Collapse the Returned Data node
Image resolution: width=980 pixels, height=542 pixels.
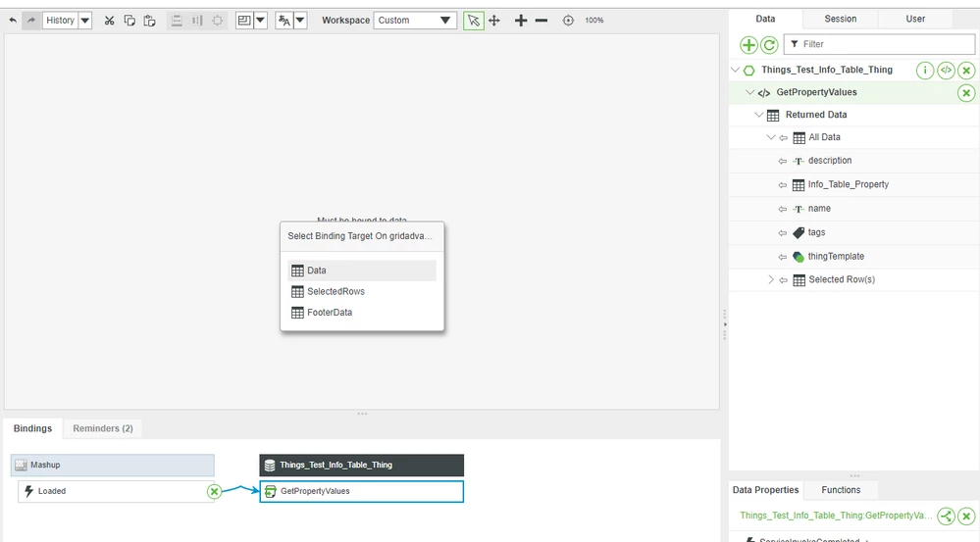(x=759, y=115)
